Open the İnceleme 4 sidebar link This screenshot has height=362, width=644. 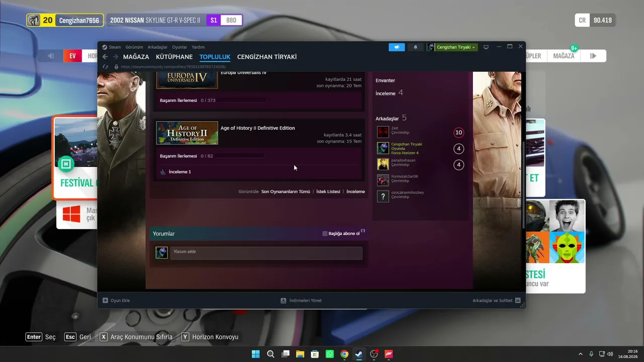point(389,93)
